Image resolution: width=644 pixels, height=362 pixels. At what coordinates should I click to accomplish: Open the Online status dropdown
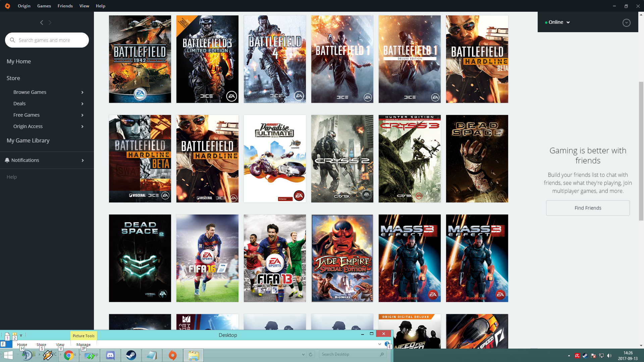pos(557,22)
